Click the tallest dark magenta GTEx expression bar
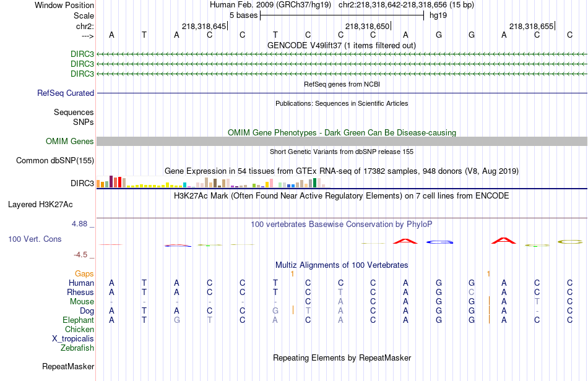 tap(111, 181)
